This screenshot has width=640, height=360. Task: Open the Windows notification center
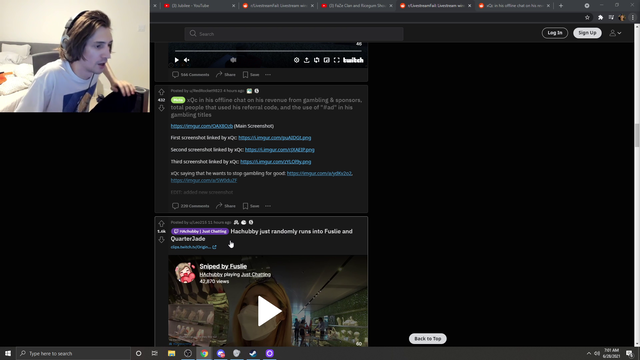[x=630, y=353]
